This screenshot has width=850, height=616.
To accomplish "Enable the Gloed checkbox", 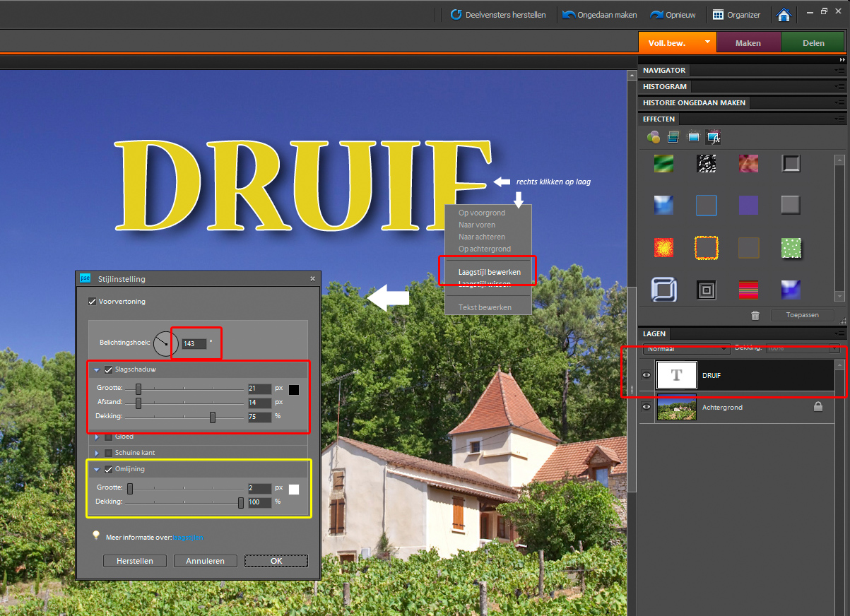I will pyautogui.click(x=108, y=437).
